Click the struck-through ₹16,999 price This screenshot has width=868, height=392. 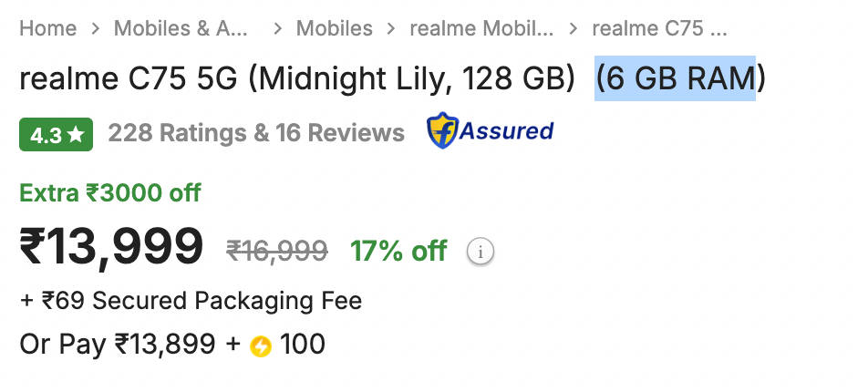point(277,252)
